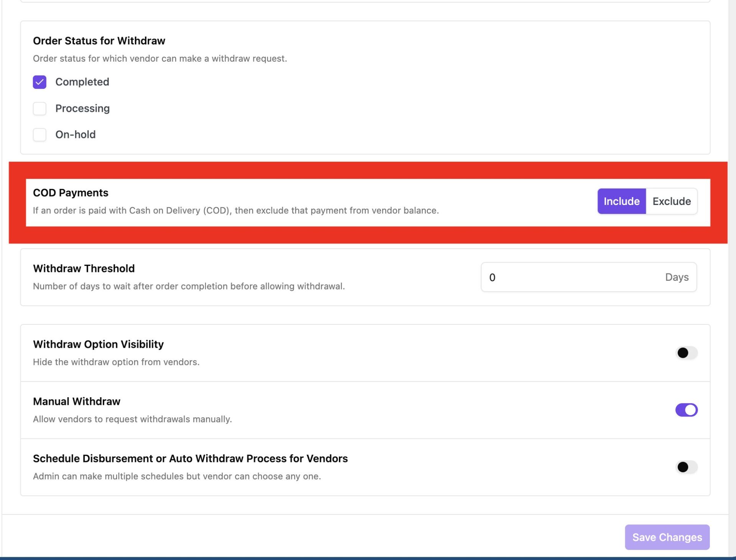Select Include for COD Payments
The height and width of the screenshot is (560, 736).
coord(621,201)
